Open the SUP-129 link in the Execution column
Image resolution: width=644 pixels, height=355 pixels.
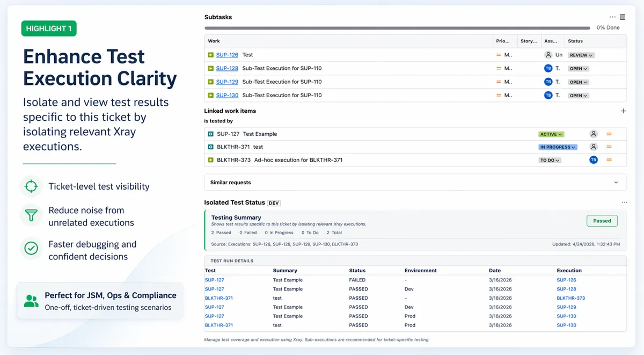566,307
